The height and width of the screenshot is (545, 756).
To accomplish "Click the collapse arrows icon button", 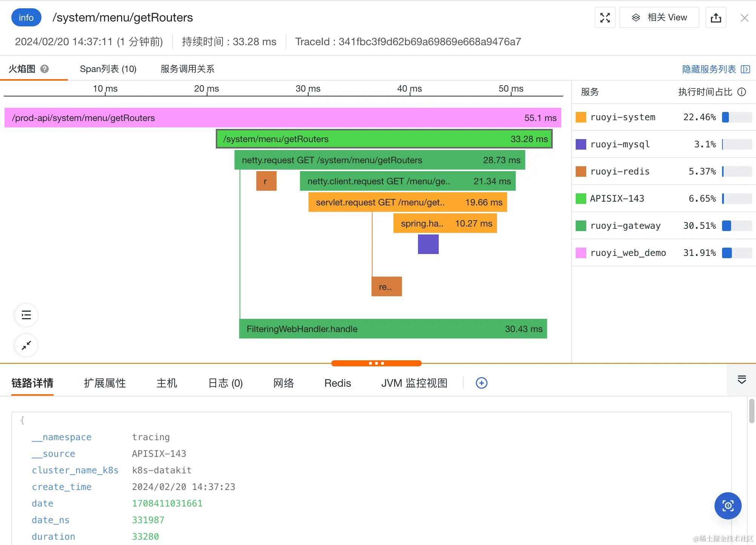I will pyautogui.click(x=26, y=345).
